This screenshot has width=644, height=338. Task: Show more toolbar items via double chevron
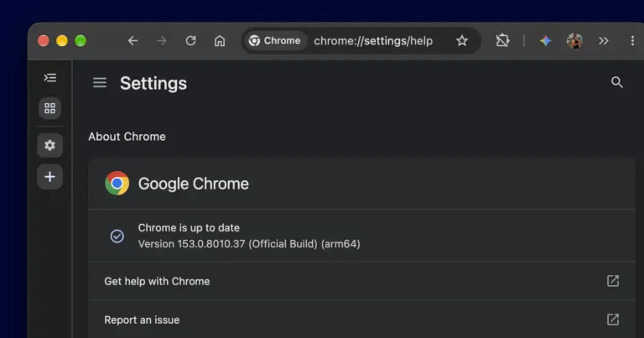[x=604, y=40]
